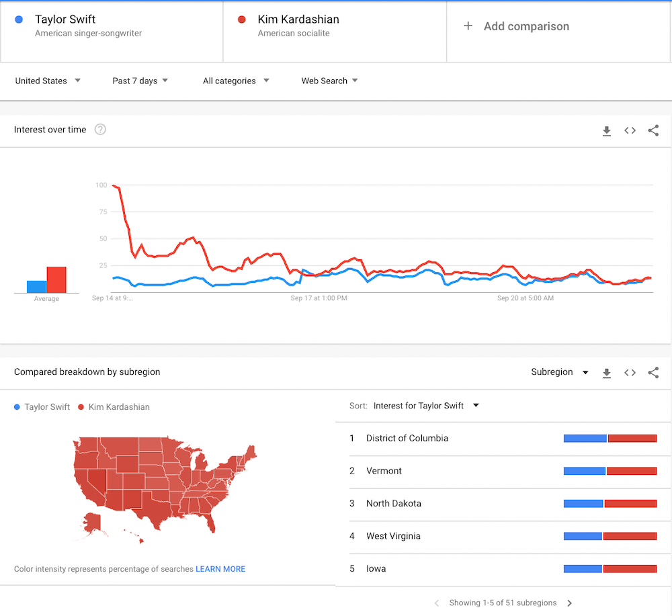Open embed code for Interest over time
This screenshot has height=616, width=672.
630,130
